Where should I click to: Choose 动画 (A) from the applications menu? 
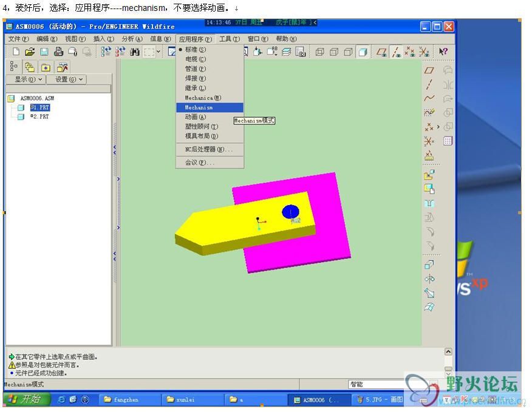[x=210, y=117]
